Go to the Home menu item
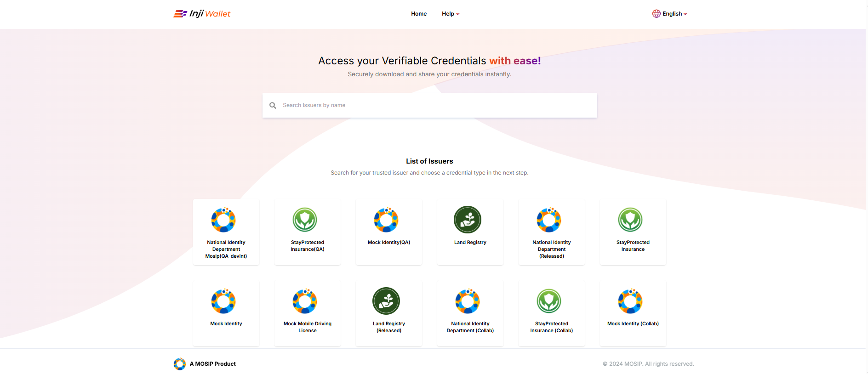This screenshot has height=374, width=868. pos(418,14)
